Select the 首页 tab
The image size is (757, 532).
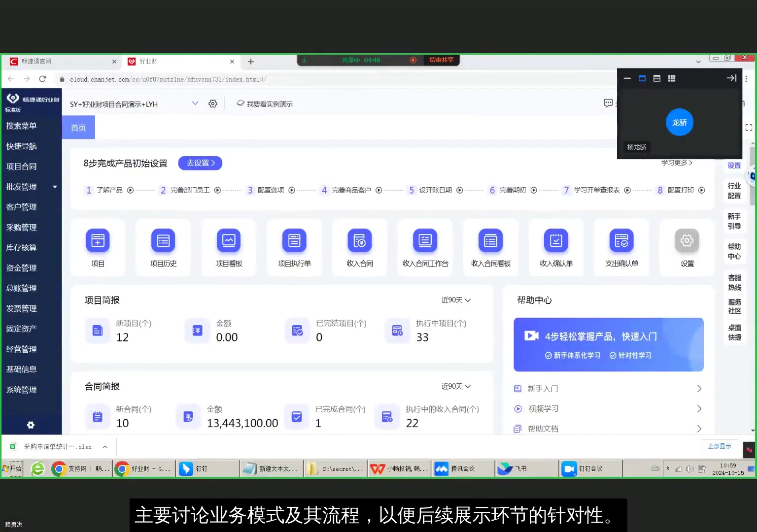pos(78,127)
